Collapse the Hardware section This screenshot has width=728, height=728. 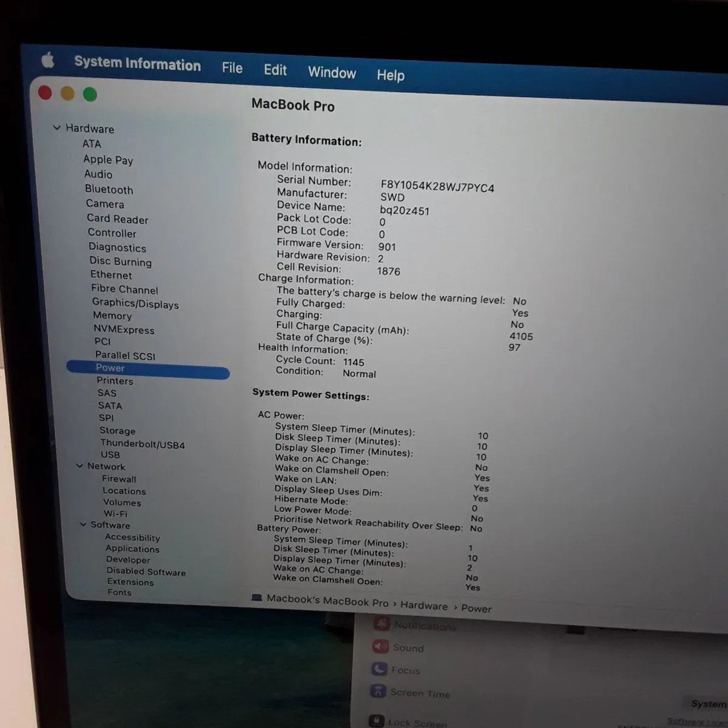[x=57, y=127]
